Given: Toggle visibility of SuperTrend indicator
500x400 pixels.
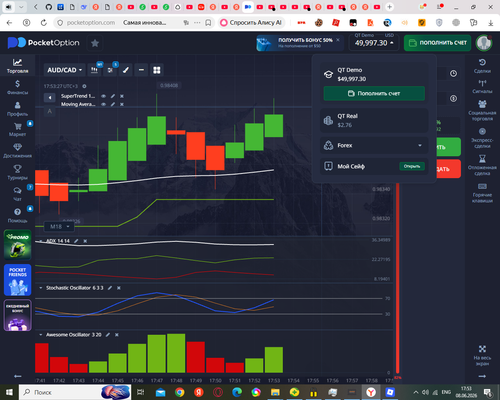Looking at the screenshot, I should coord(103,96).
